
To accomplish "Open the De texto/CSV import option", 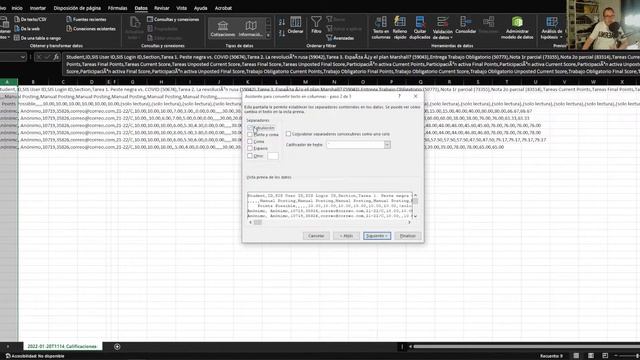I will coord(30,19).
